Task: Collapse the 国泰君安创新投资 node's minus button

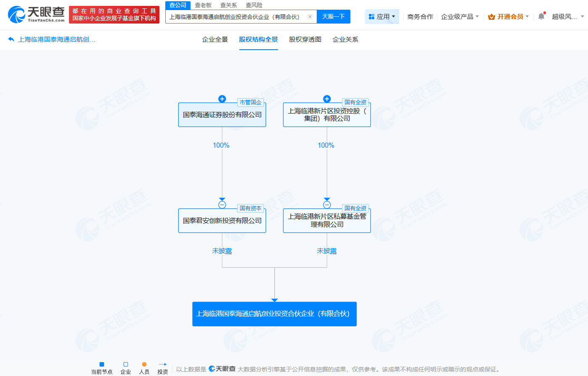Action: coord(222,205)
